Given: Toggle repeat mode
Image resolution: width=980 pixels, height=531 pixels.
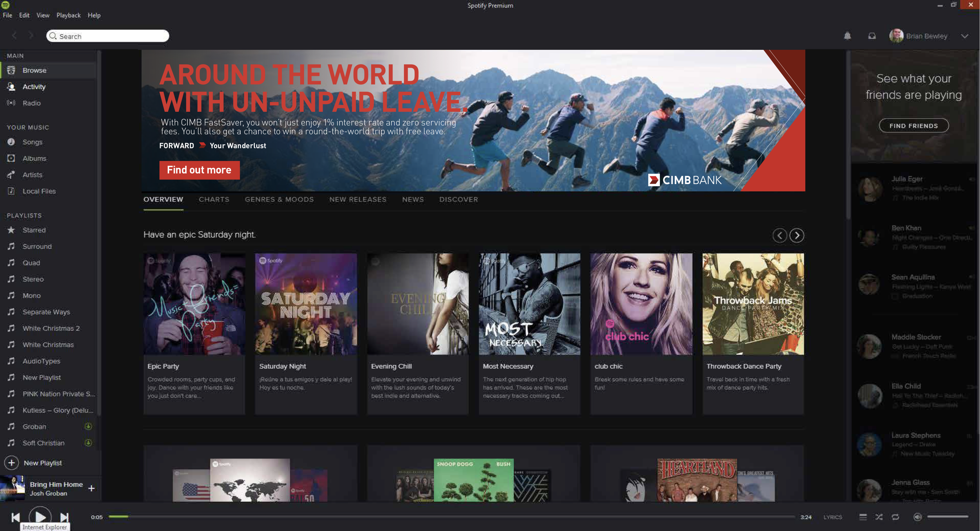Looking at the screenshot, I should click(x=895, y=517).
